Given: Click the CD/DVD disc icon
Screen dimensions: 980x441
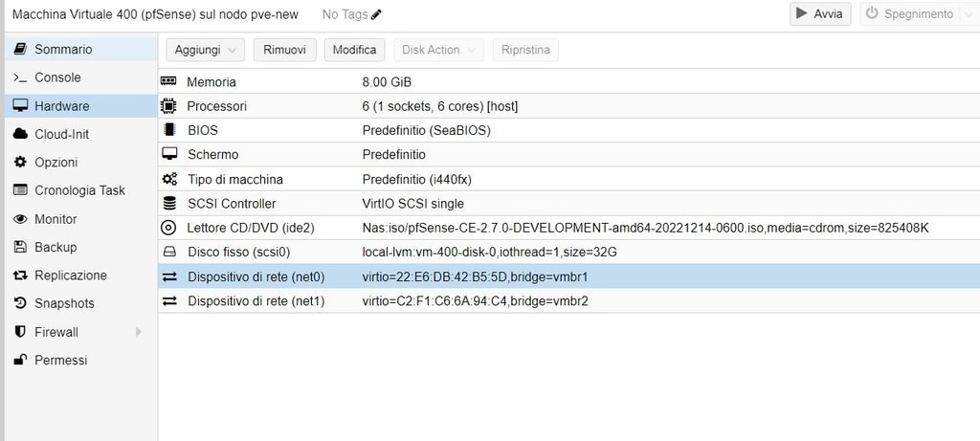Looking at the screenshot, I should coord(168,228).
